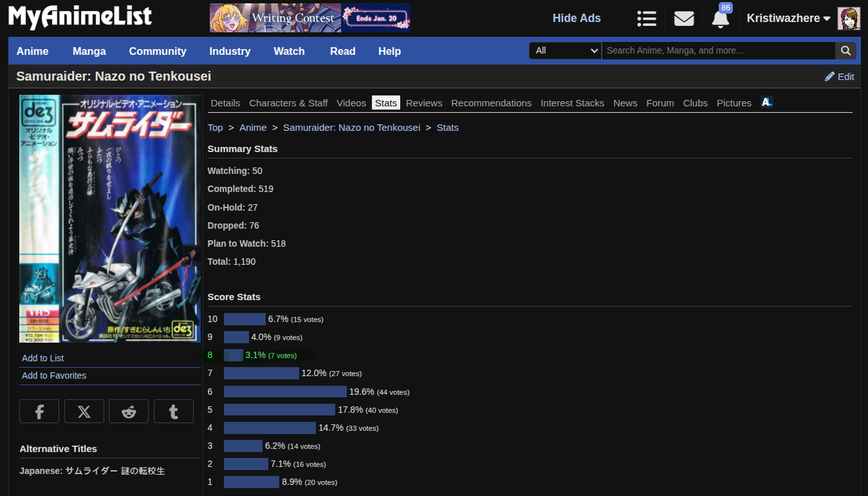
Task: Share on Tumblr icon button
Action: point(174,411)
